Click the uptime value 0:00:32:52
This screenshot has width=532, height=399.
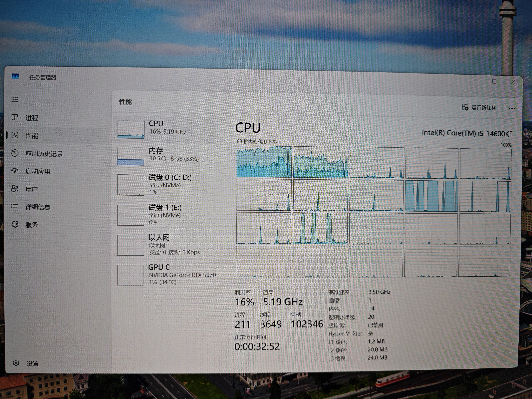257,347
